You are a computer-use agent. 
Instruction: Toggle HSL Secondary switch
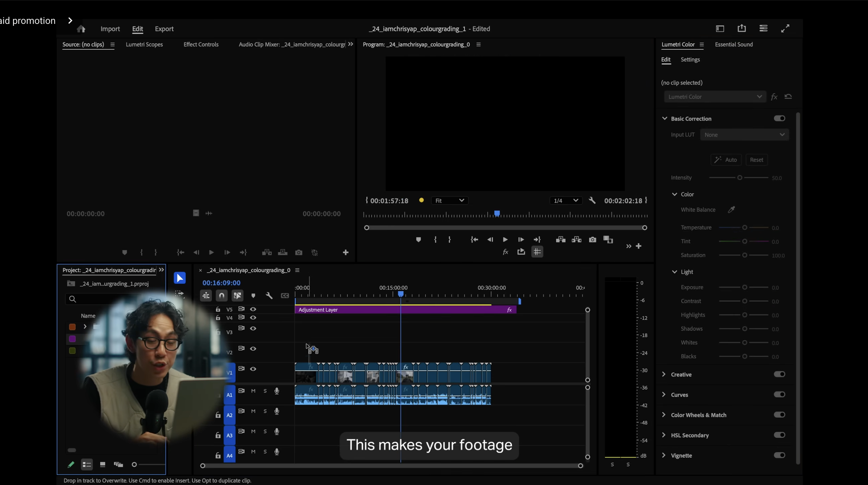[779, 435]
